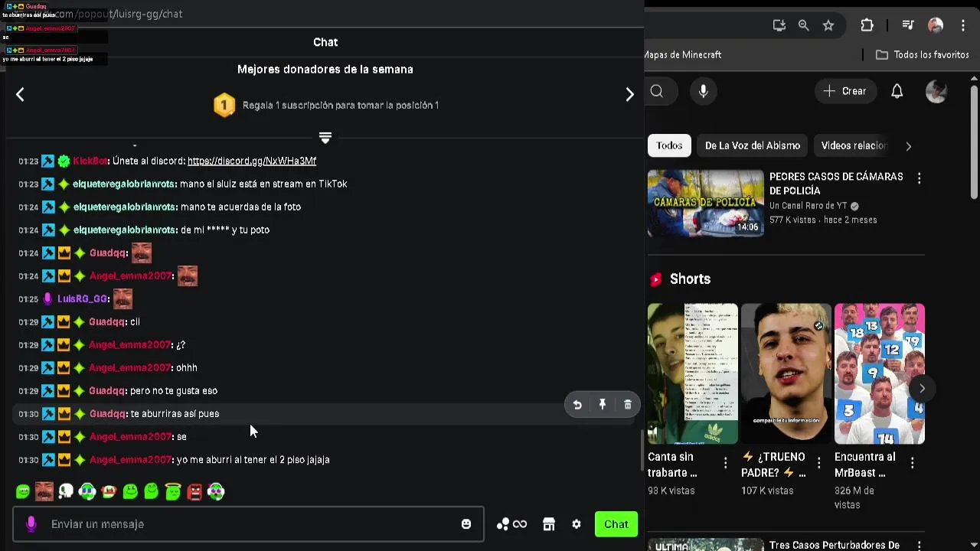The width and height of the screenshot is (980, 551).
Task: Click 'Regala 1 suscripción para tomar la posición 1'
Action: pyautogui.click(x=341, y=105)
